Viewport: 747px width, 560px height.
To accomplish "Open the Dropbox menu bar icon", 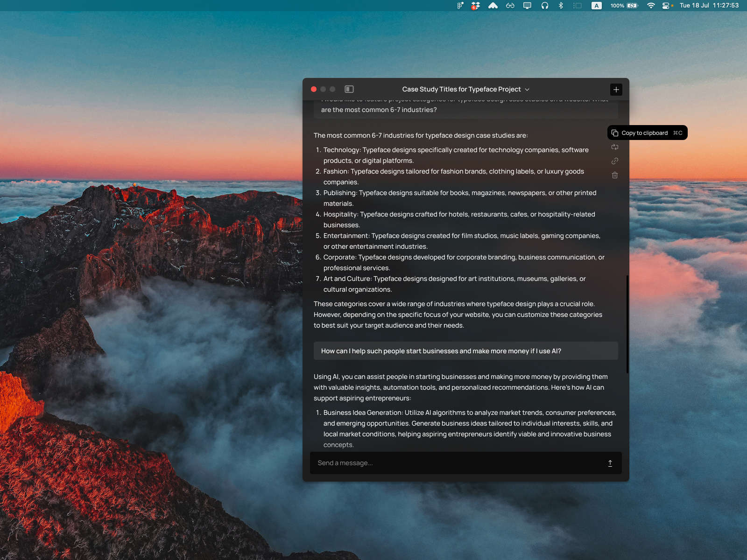I will coord(475,6).
